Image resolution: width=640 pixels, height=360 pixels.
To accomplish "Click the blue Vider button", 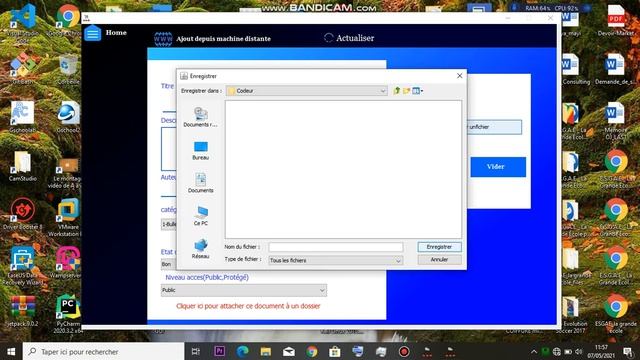I will [x=498, y=167].
